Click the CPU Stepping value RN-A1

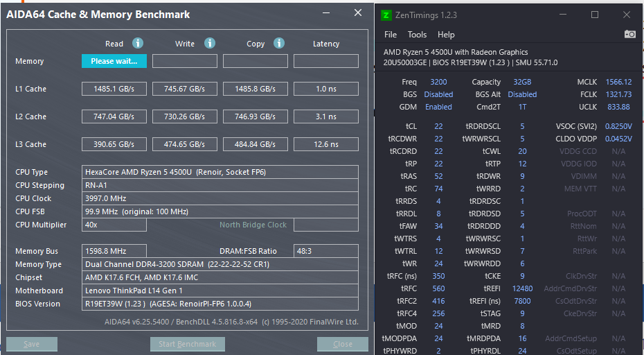tap(220, 185)
